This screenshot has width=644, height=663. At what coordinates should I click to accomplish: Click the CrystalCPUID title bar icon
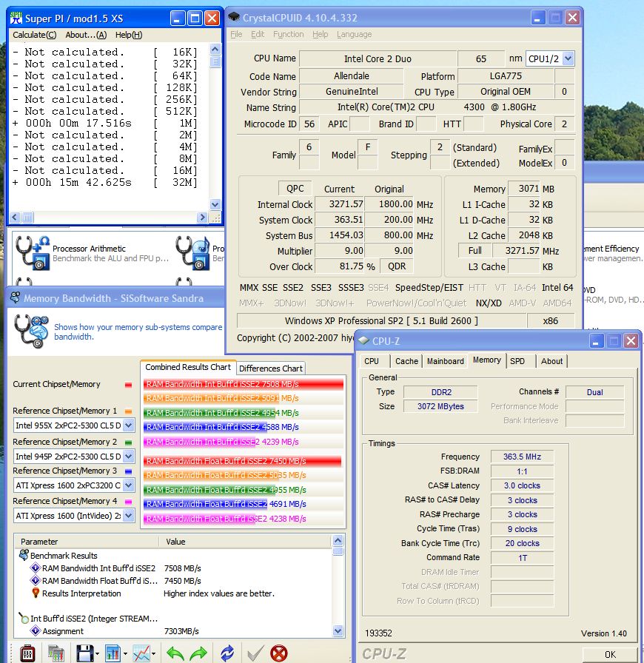234,17
